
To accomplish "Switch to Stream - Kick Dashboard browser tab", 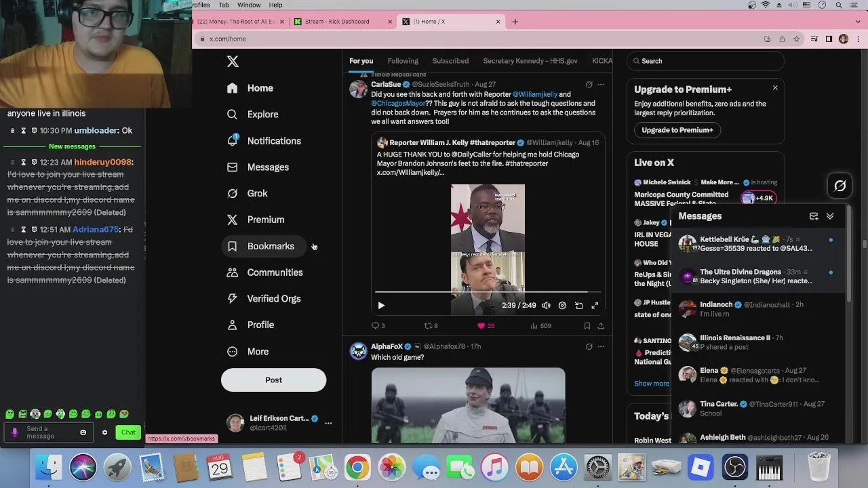I will tap(343, 22).
